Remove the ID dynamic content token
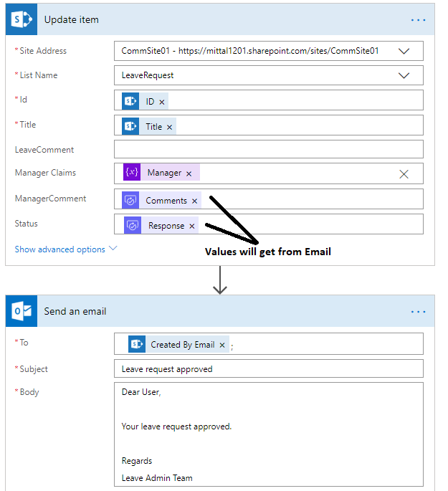448x491 pixels. pos(162,102)
